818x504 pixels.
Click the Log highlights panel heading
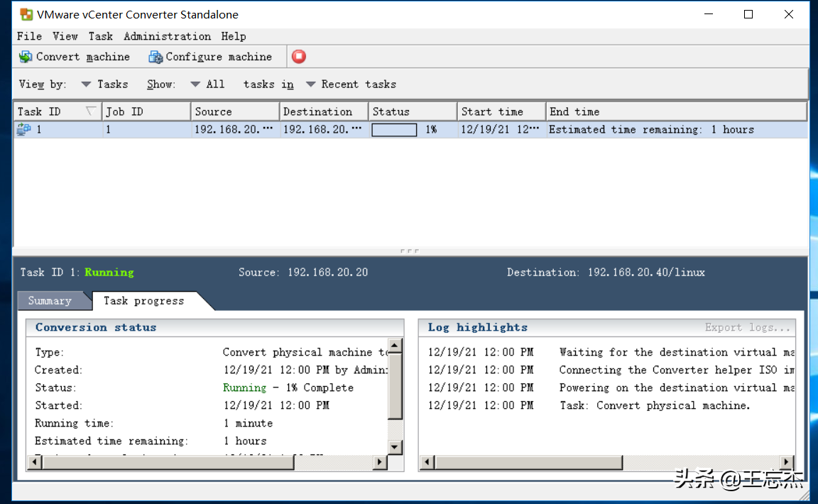(478, 327)
